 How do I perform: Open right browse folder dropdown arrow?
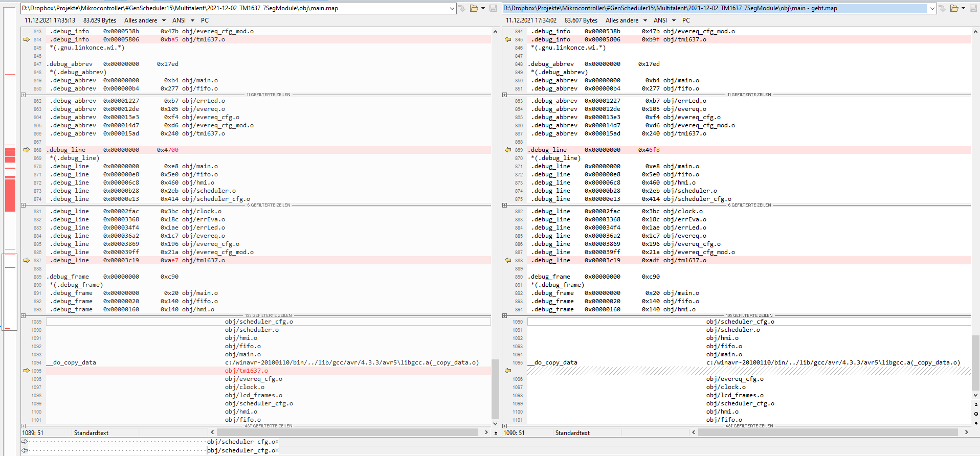pos(963,8)
